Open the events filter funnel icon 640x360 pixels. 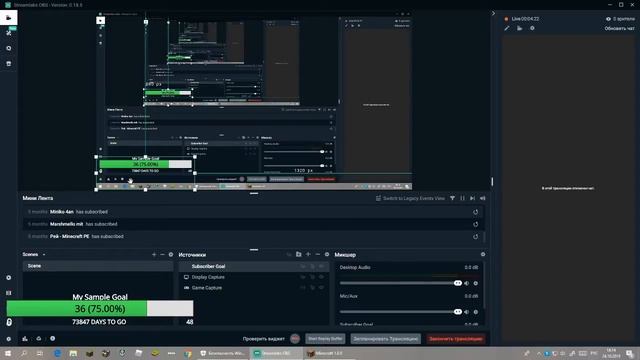453,198
